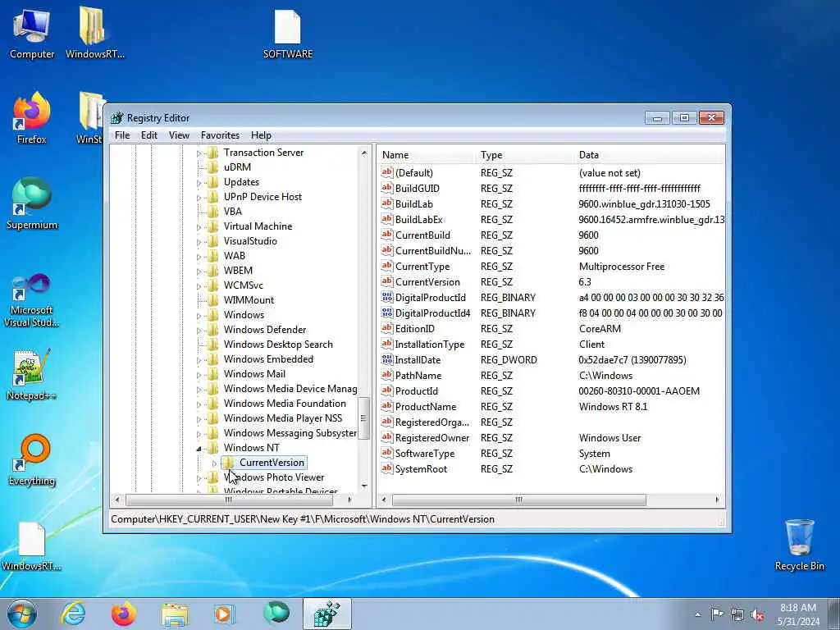
Task: Expand the Windows Media Foundation key
Action: [x=199, y=404]
